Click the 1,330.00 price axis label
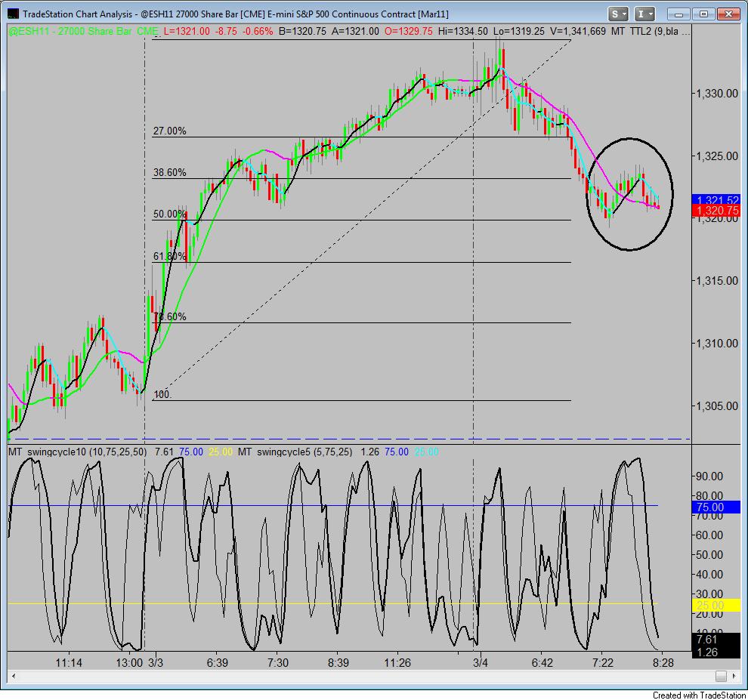This screenshot has height=700, width=748. [718, 94]
